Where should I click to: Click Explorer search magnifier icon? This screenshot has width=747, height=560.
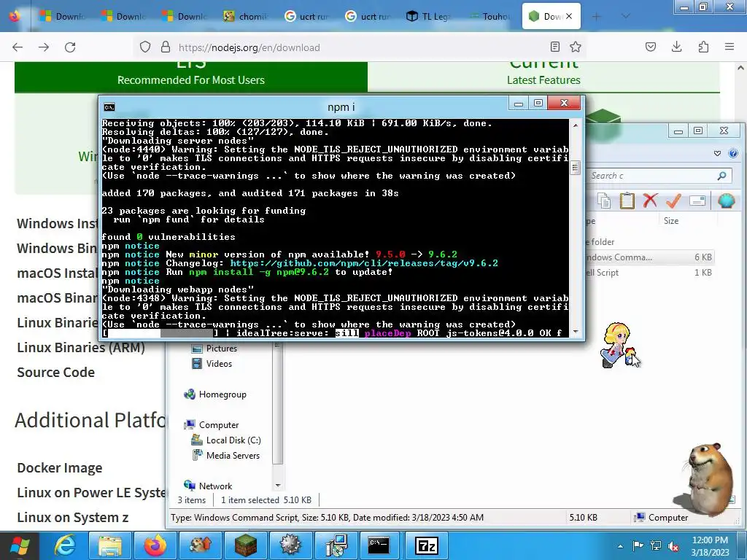[x=721, y=176]
